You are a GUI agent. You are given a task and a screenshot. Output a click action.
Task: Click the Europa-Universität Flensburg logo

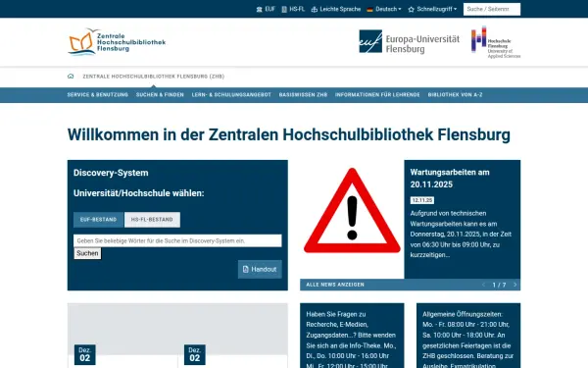409,41
